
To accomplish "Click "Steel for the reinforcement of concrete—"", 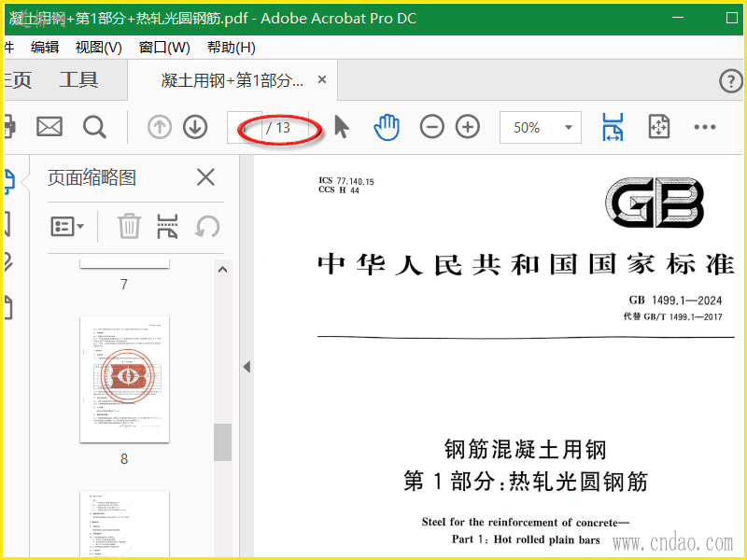I will coord(526,523).
